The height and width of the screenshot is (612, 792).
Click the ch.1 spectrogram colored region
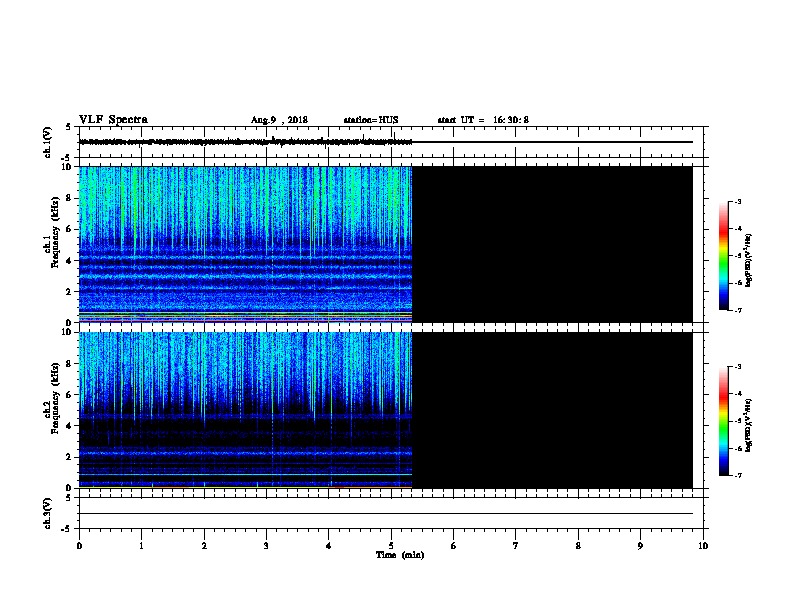245,244
